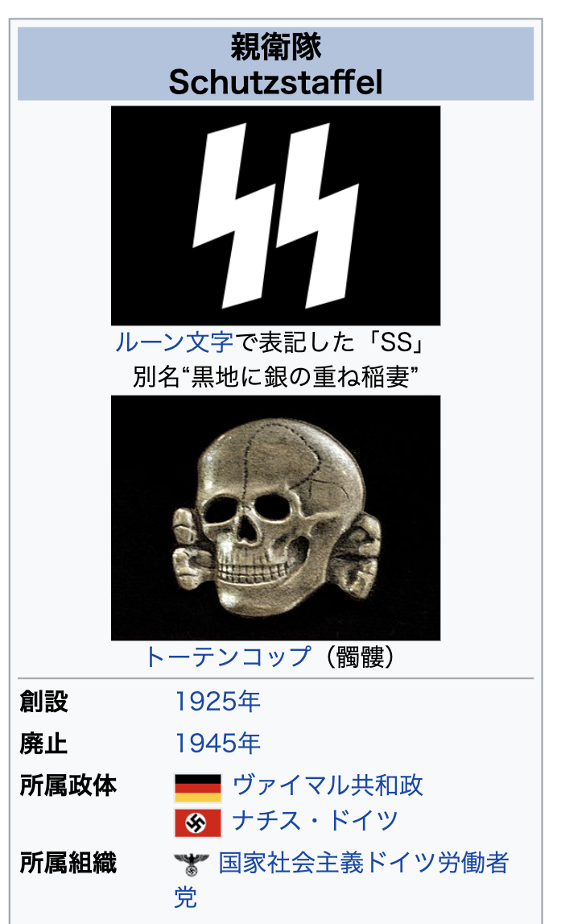
Task: Click the black-red-gold Weimar flag icon
Action: point(198,788)
